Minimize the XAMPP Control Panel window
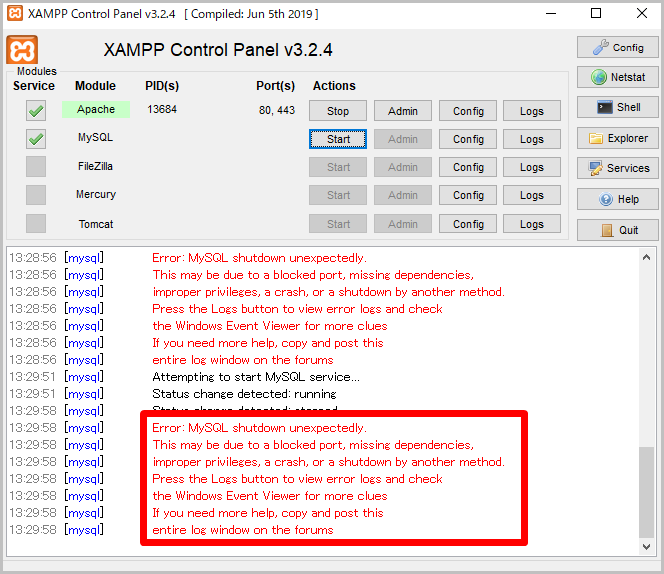 point(551,14)
